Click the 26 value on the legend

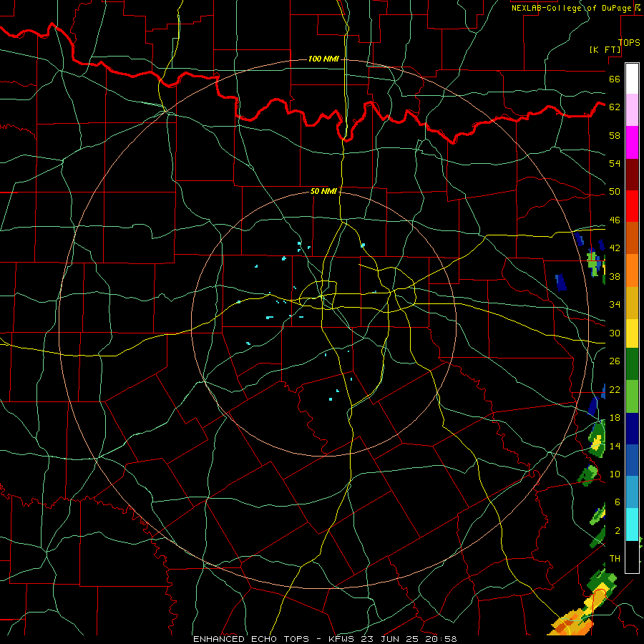[615, 361]
